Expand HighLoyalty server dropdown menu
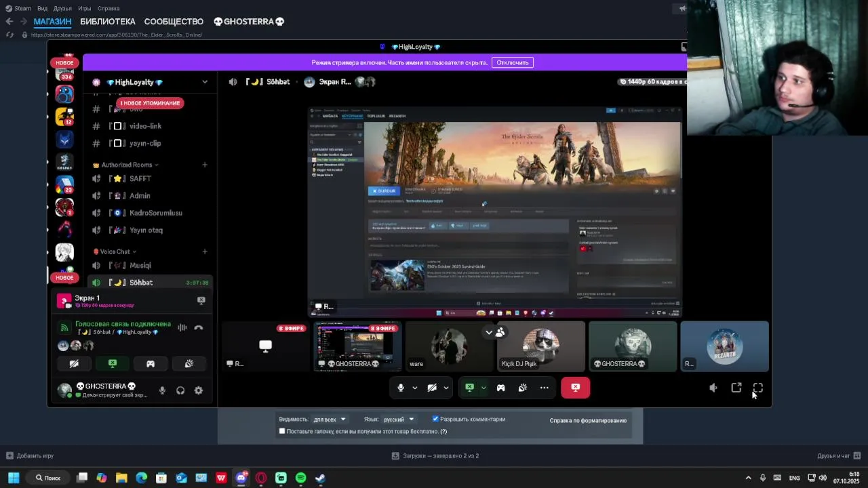The image size is (868, 488). 205,82
